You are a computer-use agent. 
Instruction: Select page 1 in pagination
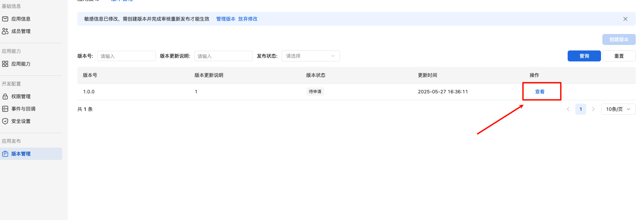point(580,109)
